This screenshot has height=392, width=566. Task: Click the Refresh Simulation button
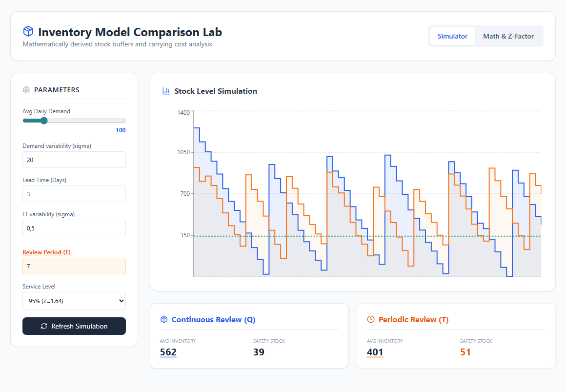coord(74,326)
